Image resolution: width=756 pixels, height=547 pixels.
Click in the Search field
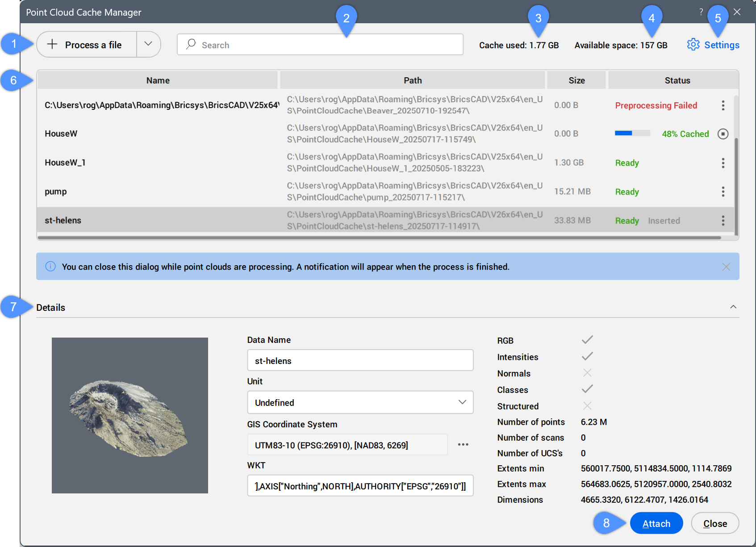coord(320,45)
